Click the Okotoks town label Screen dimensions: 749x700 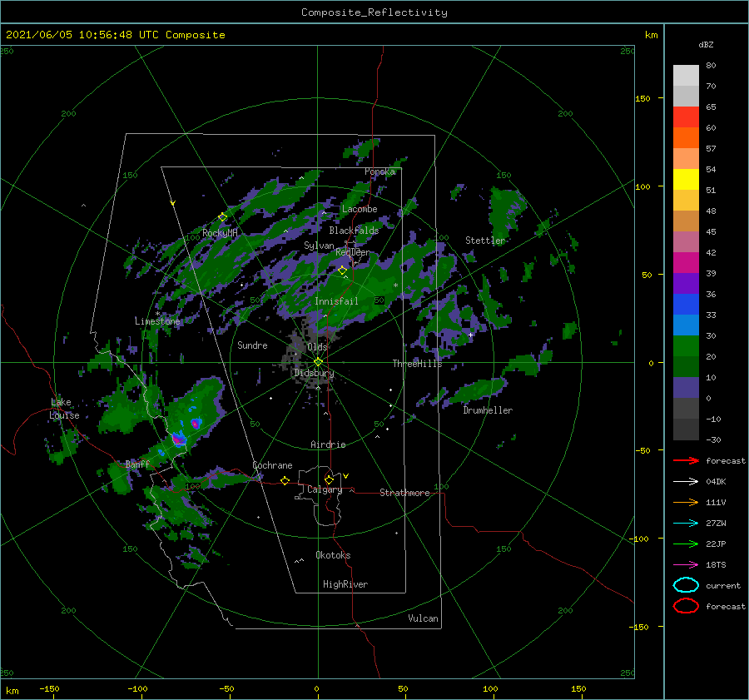coord(333,554)
